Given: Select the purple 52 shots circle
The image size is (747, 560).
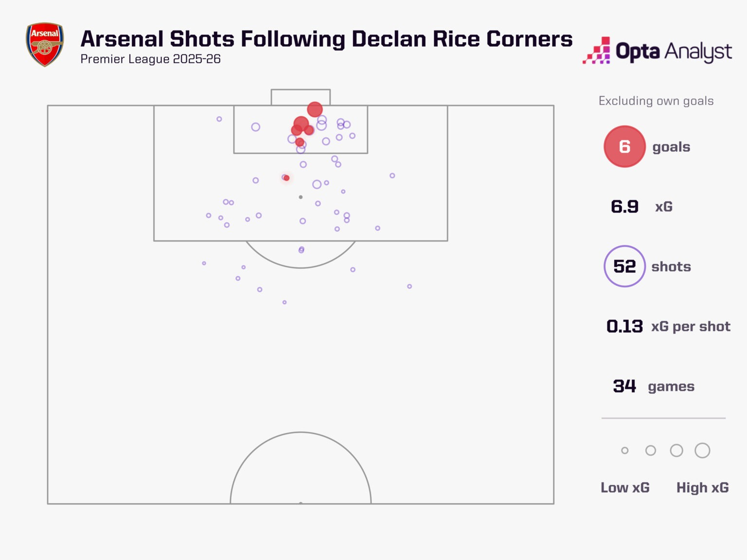Looking at the screenshot, I should (624, 266).
